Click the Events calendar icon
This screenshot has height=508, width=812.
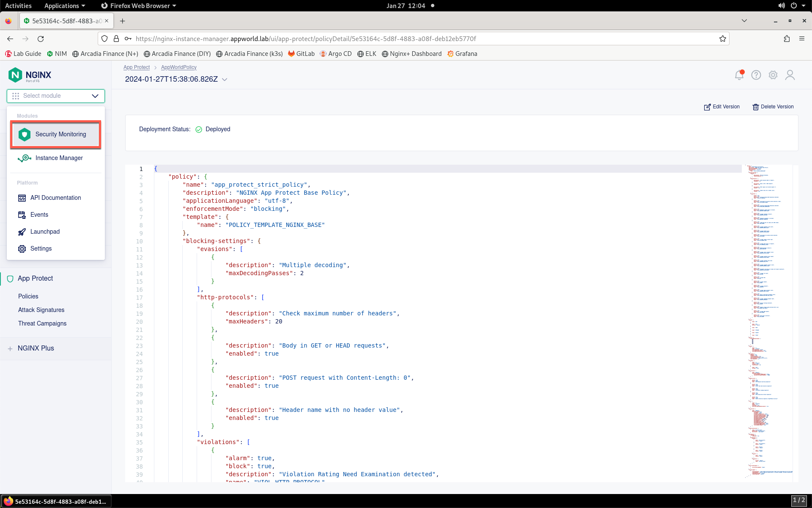click(x=22, y=215)
